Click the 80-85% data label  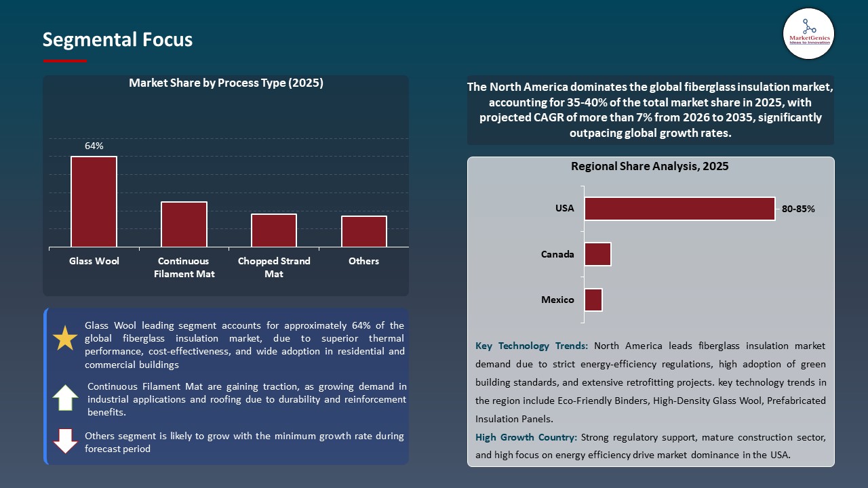pos(798,209)
